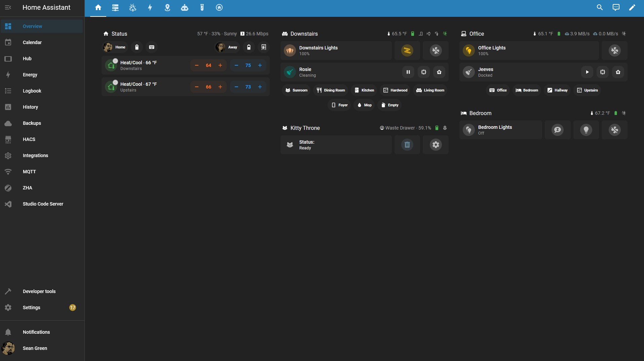Viewport: 644px width, 361px height.
Task: Open History in the sidebar
Action: [42, 107]
